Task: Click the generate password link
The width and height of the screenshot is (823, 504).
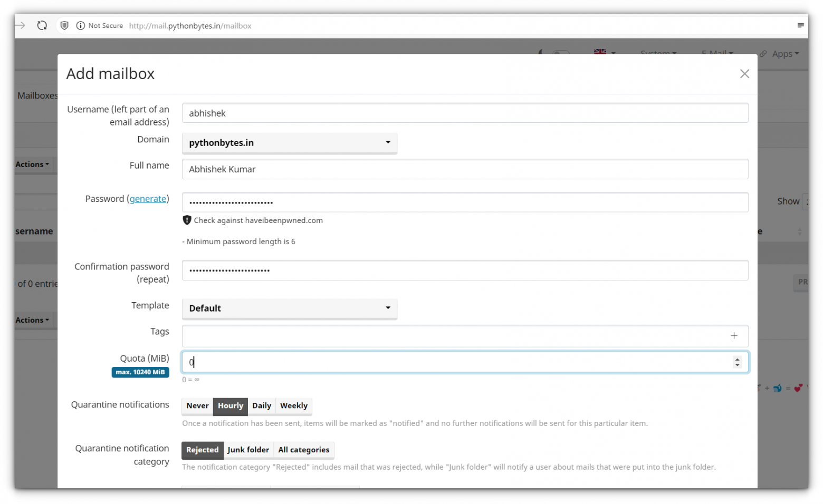Action: (148, 199)
